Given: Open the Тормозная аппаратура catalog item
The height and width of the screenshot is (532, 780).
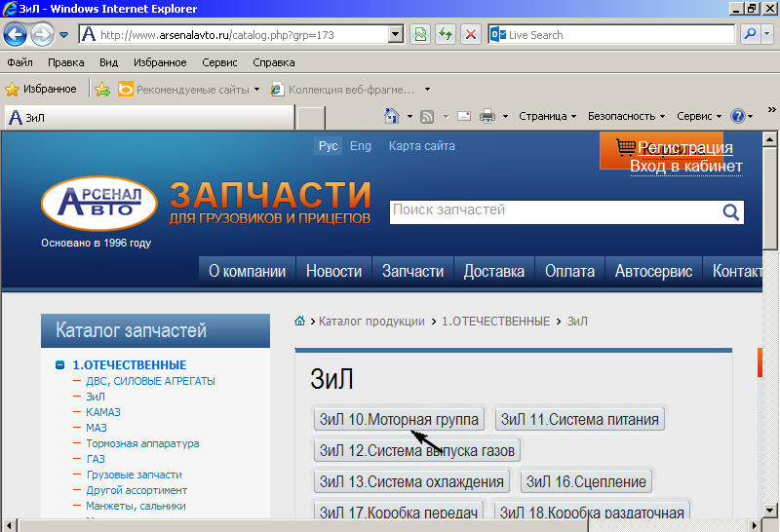Looking at the screenshot, I should [x=142, y=443].
